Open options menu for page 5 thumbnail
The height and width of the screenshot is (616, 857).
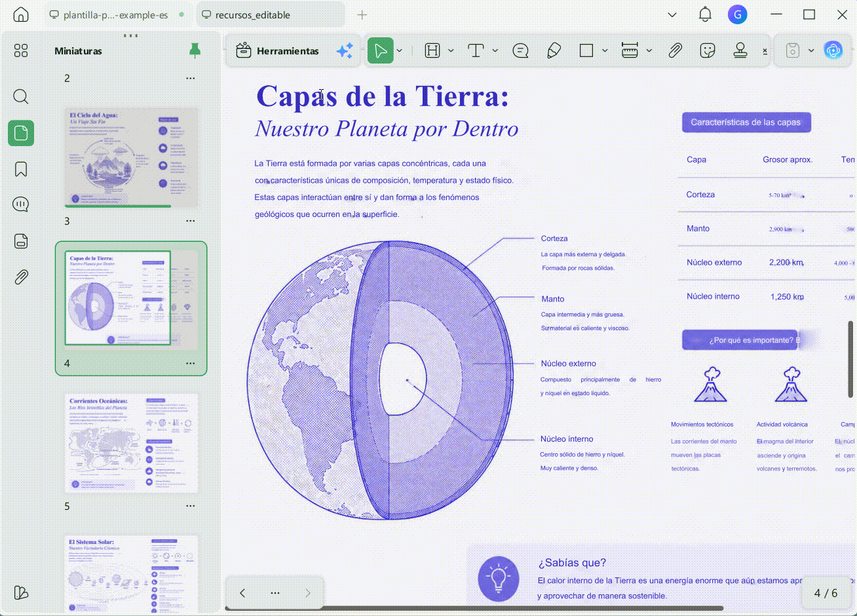[x=191, y=506]
